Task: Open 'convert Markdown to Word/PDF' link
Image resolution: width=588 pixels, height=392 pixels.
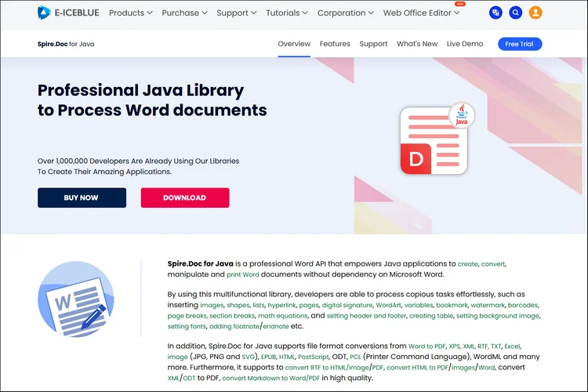Action: coord(270,378)
